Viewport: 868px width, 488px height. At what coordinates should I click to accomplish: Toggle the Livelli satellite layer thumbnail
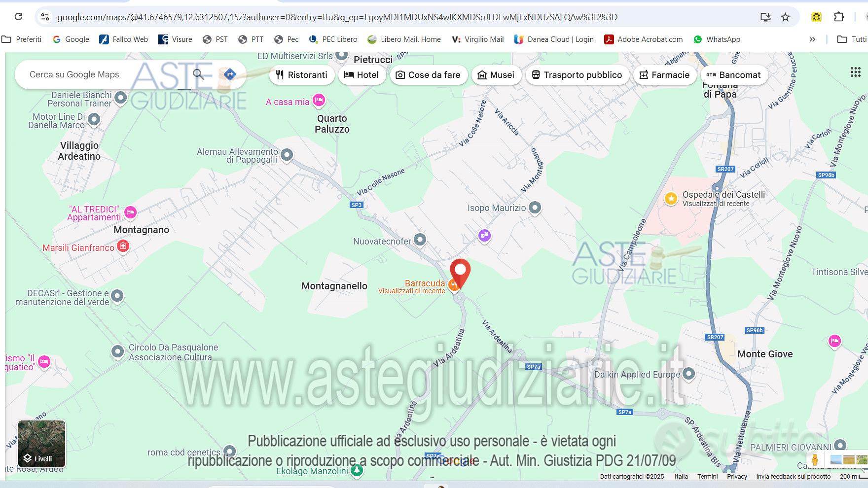point(41,444)
